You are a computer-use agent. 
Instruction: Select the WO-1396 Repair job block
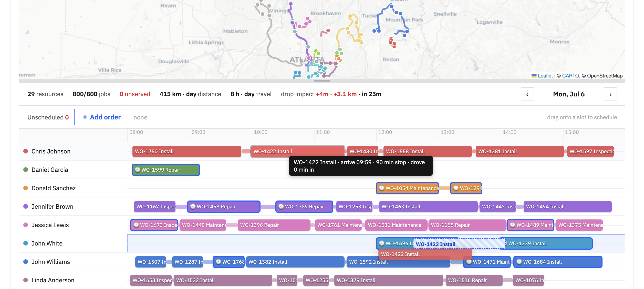point(274,225)
